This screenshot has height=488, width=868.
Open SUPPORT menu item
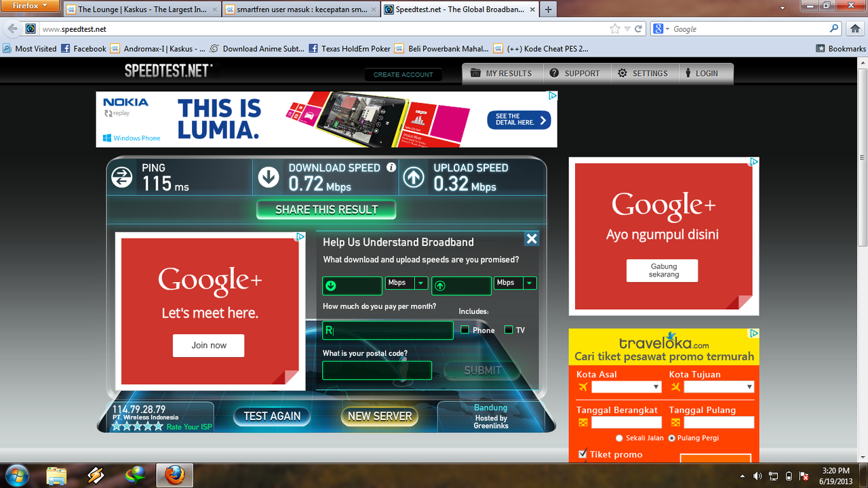click(x=575, y=73)
